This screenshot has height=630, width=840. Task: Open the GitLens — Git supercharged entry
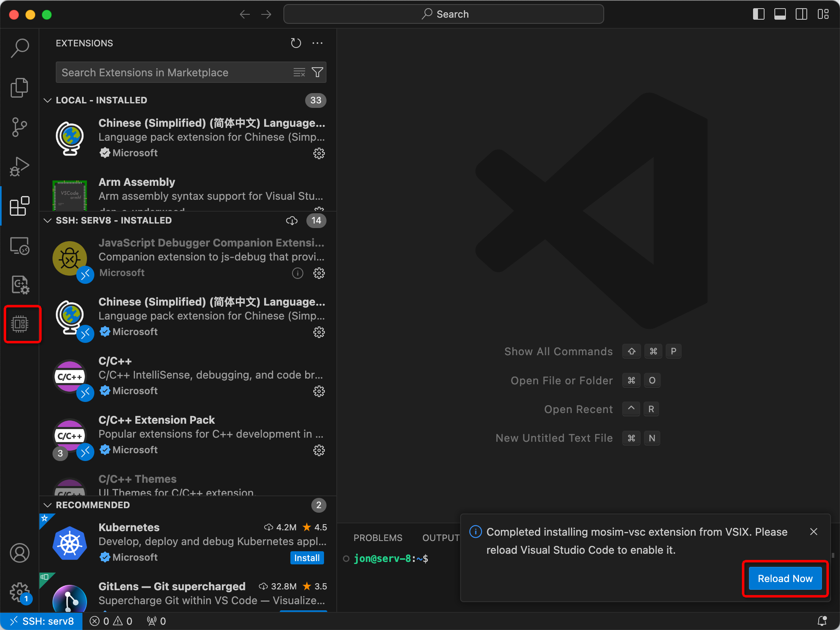(x=189, y=593)
